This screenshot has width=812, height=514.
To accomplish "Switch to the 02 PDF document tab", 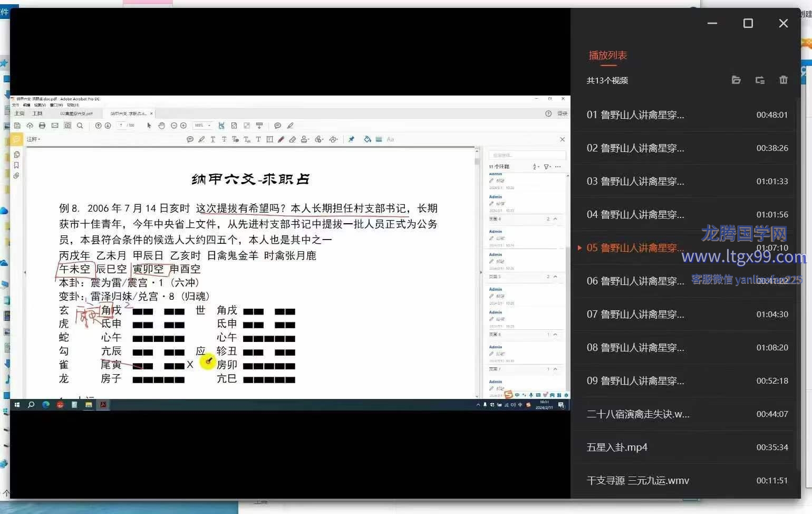I will [76, 113].
